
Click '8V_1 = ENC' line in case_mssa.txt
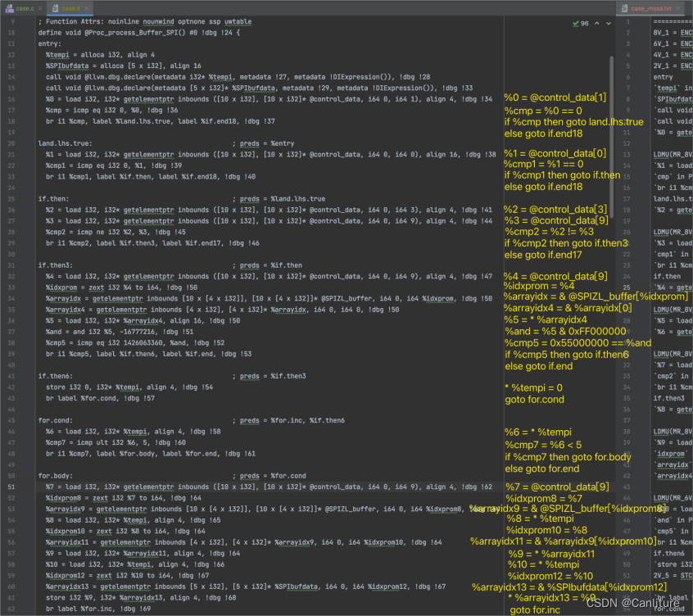tap(673, 33)
